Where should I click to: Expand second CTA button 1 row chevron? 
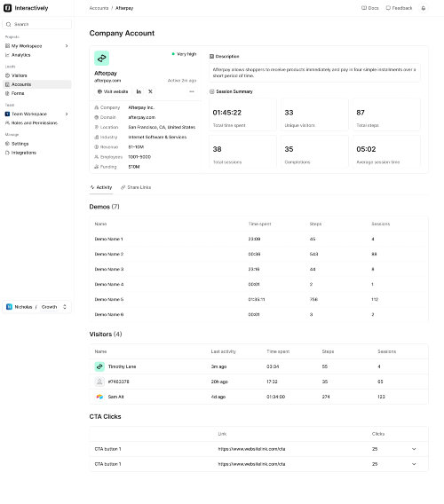click(414, 464)
